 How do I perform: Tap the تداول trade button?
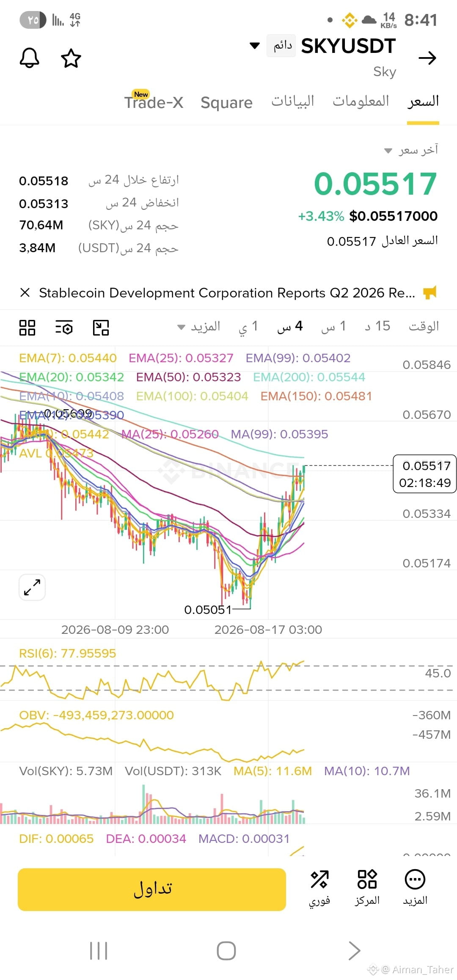coord(152,889)
